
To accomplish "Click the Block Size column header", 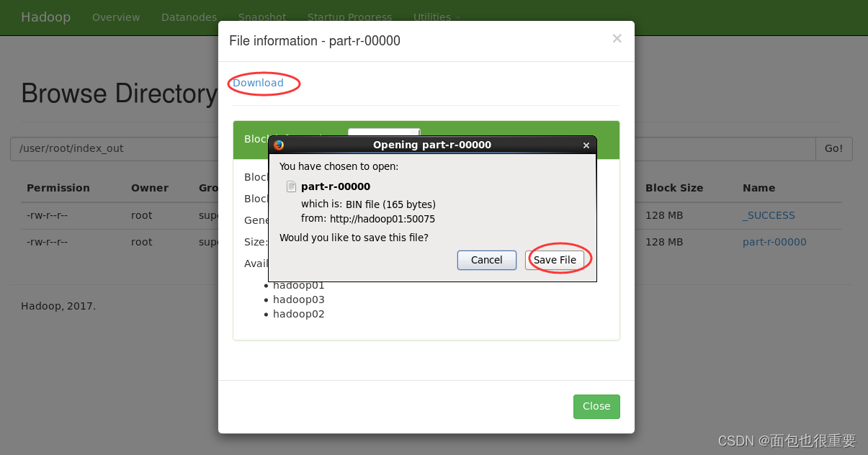I will pyautogui.click(x=674, y=188).
